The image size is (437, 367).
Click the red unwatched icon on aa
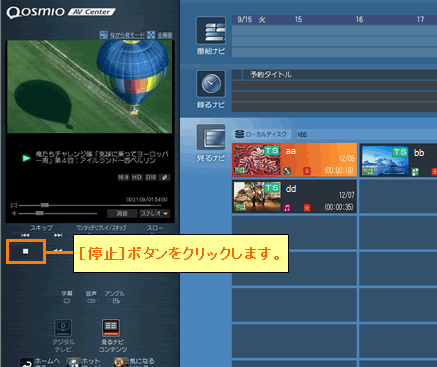tap(307, 171)
